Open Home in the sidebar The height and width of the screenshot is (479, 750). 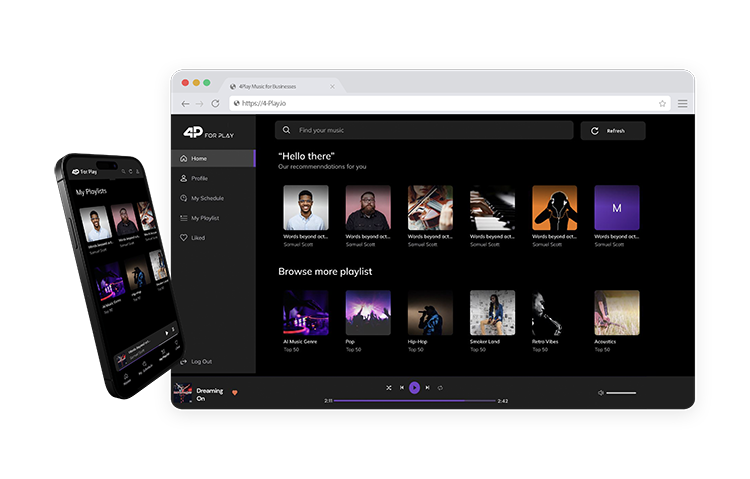[x=213, y=158]
